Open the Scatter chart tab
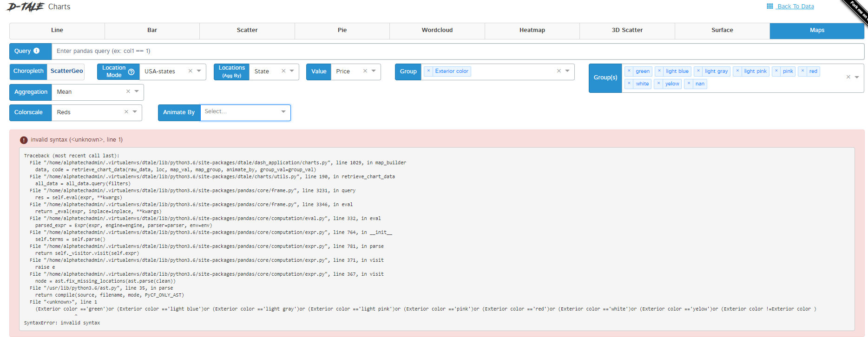The width and height of the screenshot is (868, 337). (247, 31)
